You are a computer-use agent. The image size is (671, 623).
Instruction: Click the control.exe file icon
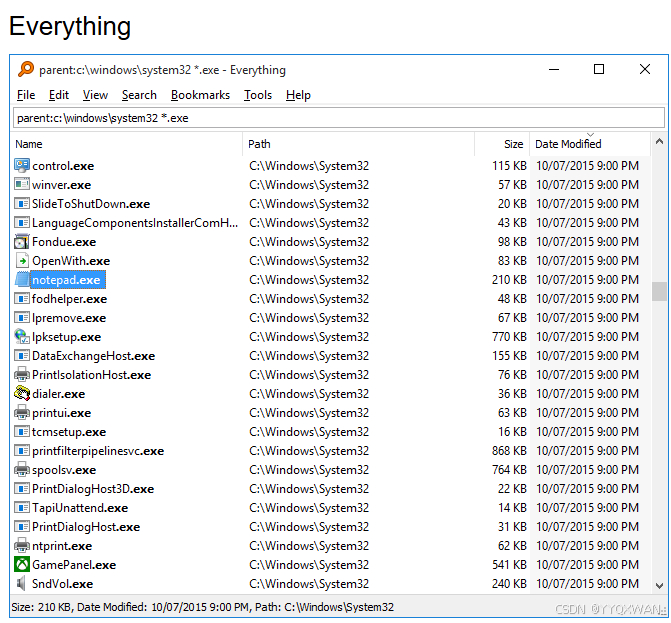pos(22,166)
